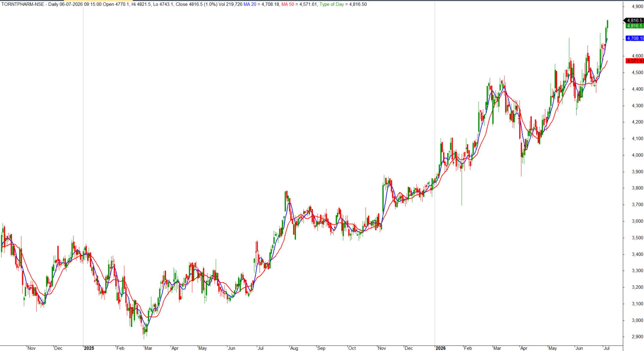This screenshot has height=351, width=644.
Task: Click the 2025 year marker on time axis
Action: coord(89,348)
